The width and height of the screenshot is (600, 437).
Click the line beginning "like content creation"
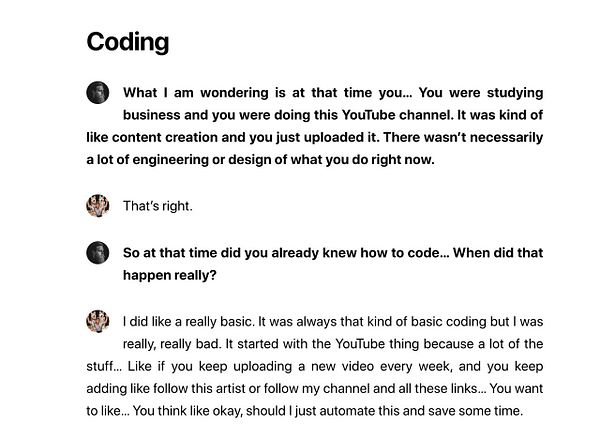(315, 137)
